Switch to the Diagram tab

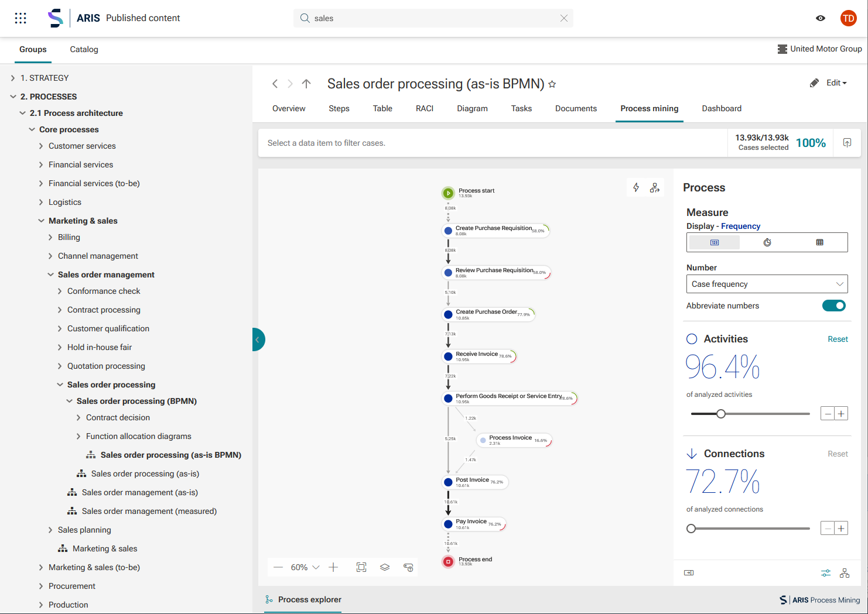tap(472, 108)
